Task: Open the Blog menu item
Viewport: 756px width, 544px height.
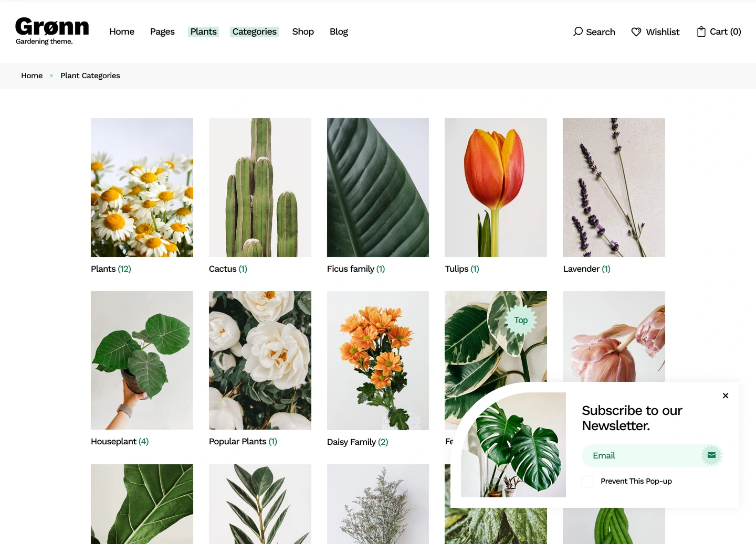Action: [339, 31]
